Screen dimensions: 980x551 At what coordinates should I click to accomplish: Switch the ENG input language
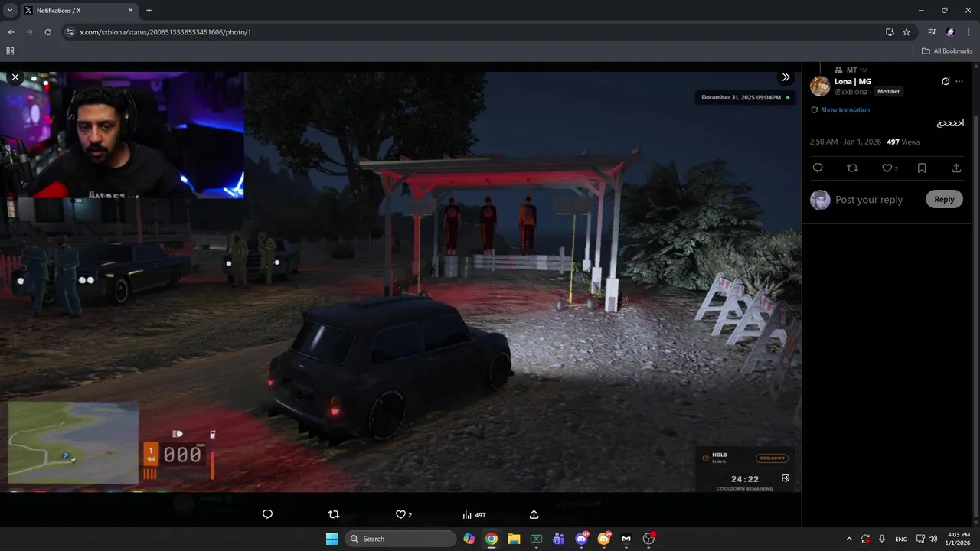click(901, 539)
